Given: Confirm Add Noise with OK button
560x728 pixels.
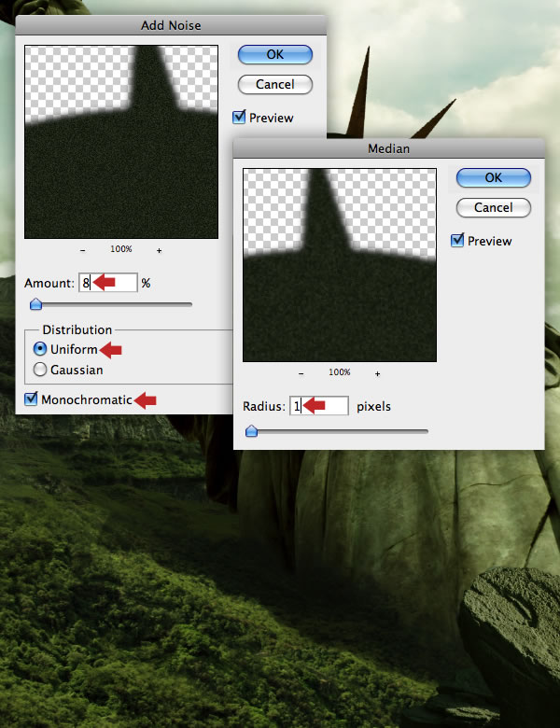Looking at the screenshot, I should coord(275,55).
